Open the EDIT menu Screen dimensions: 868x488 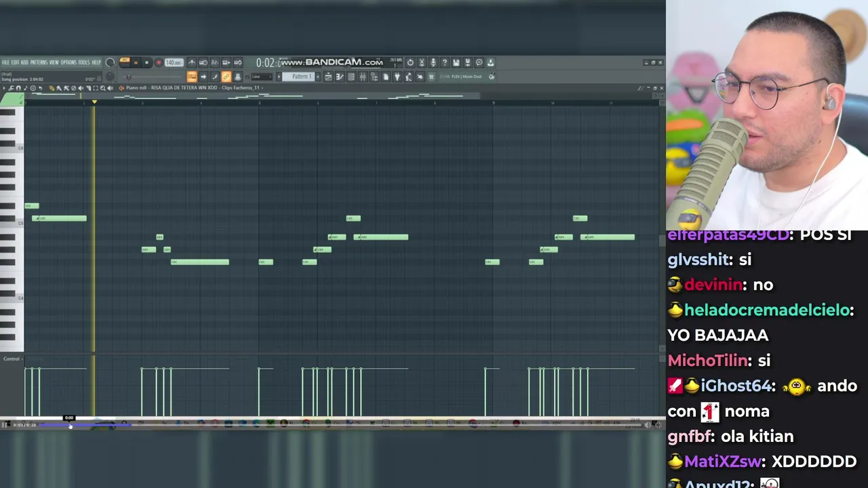15,62
